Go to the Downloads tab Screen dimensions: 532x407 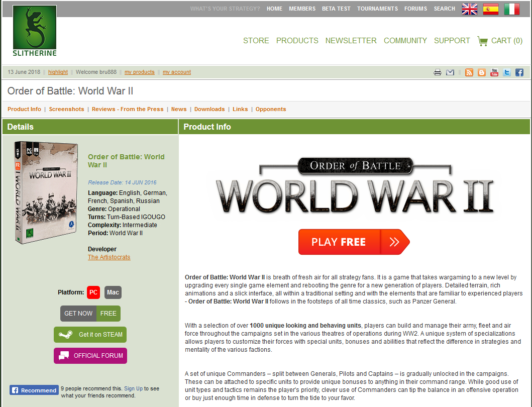(x=209, y=109)
